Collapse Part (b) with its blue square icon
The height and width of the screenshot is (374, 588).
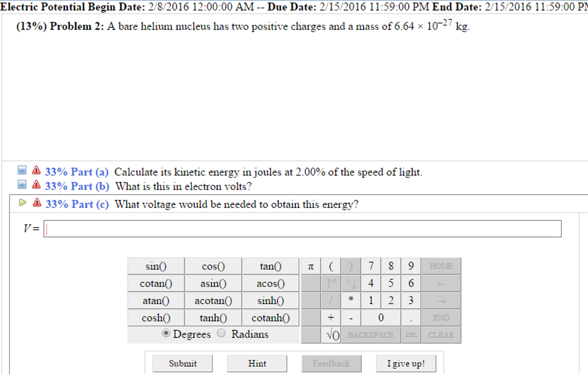22,185
